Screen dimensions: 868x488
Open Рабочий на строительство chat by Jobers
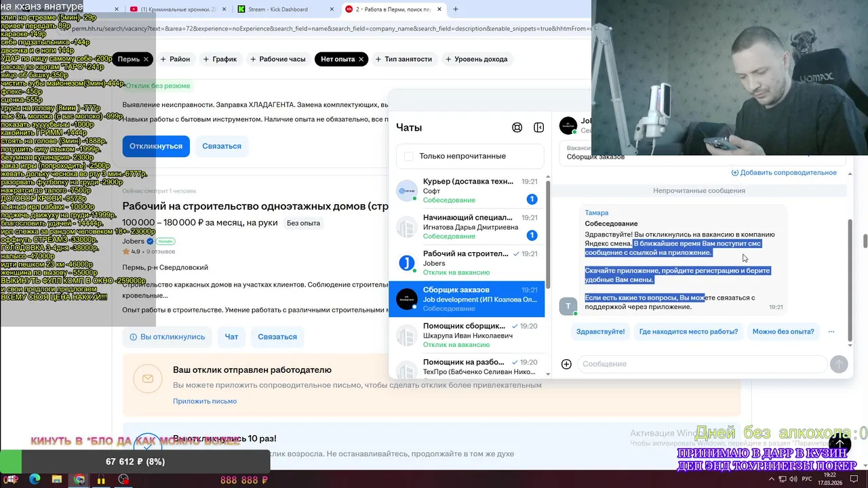point(467,263)
